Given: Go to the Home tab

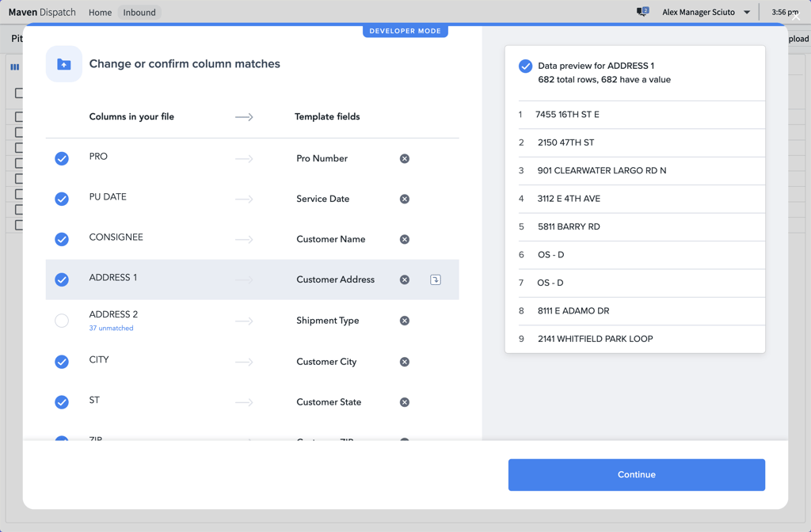Looking at the screenshot, I should 100,13.
